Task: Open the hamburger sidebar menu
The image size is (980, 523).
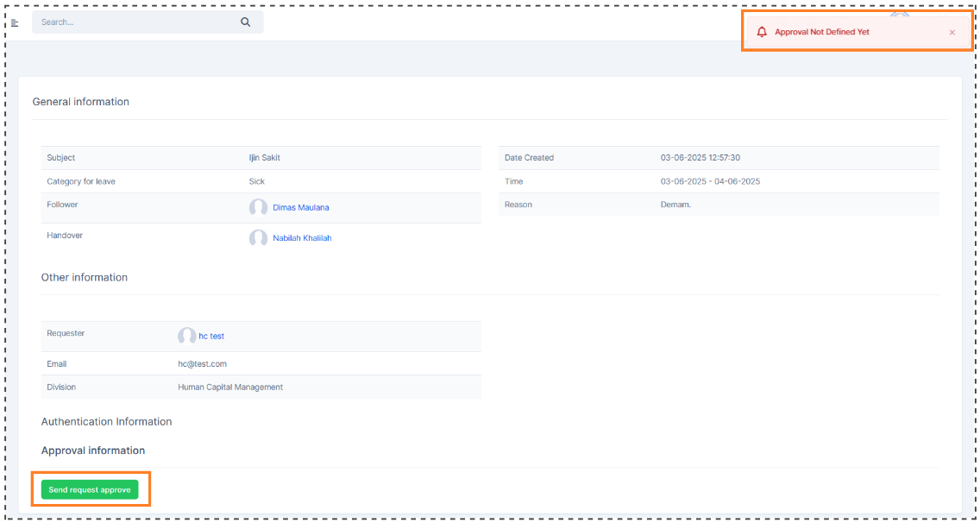Action: [x=15, y=22]
